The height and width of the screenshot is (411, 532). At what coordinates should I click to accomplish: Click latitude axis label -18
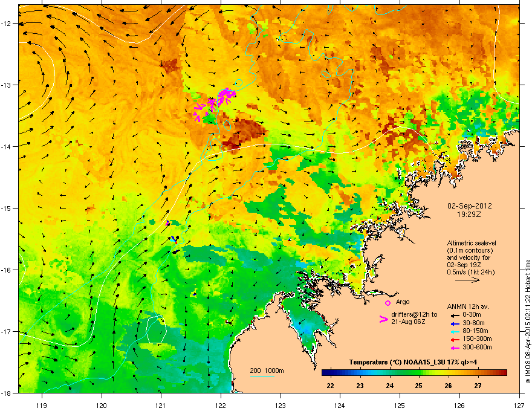7,393
